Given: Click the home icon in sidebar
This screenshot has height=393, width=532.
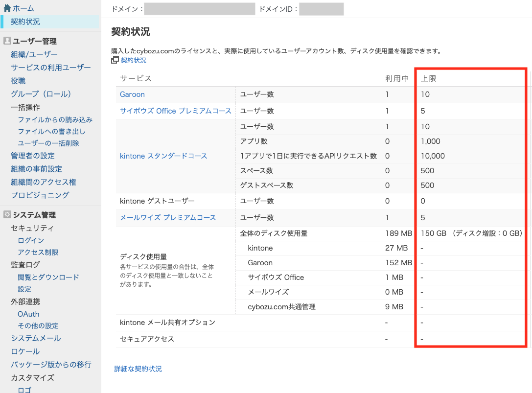Looking at the screenshot, I should [7, 8].
